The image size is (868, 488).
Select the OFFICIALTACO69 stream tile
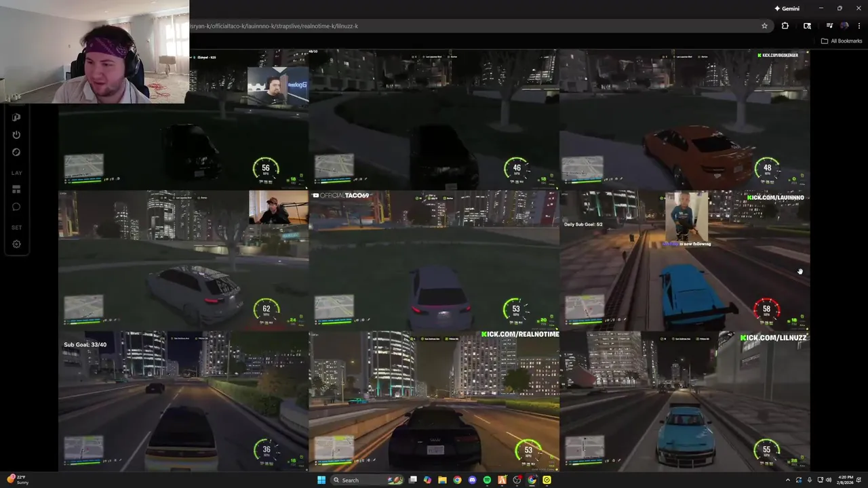coord(434,261)
